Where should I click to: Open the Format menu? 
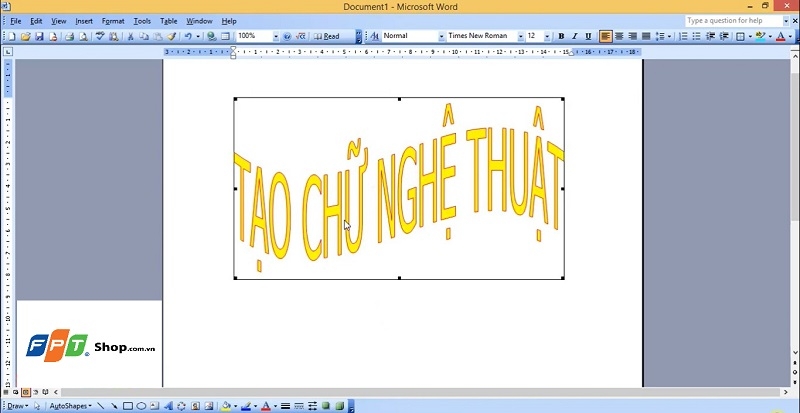coord(113,21)
